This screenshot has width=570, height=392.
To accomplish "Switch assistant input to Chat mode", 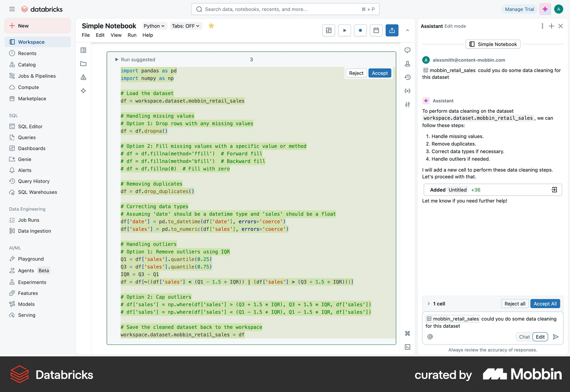I will (x=524, y=336).
